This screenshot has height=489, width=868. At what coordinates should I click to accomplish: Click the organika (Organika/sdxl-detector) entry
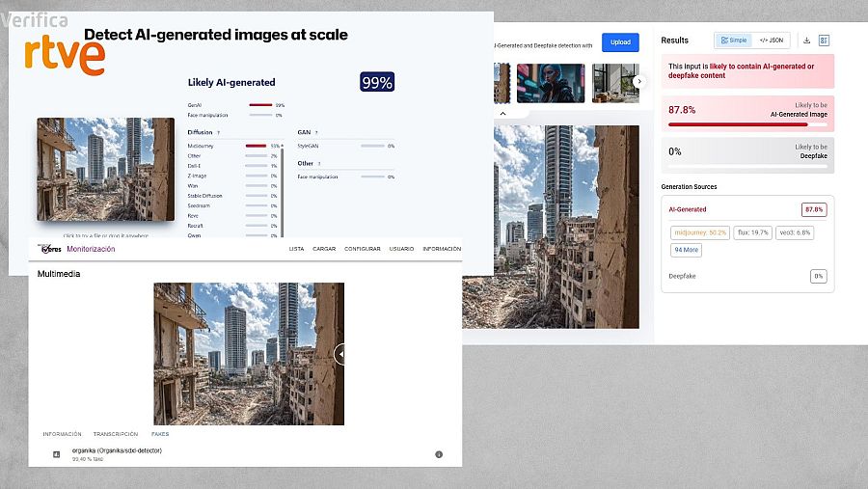point(117,450)
